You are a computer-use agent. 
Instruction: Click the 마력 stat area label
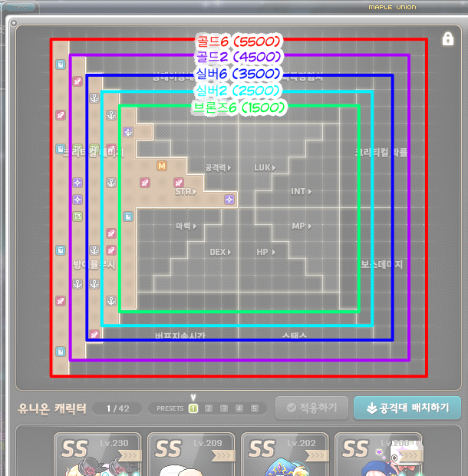[x=186, y=226]
